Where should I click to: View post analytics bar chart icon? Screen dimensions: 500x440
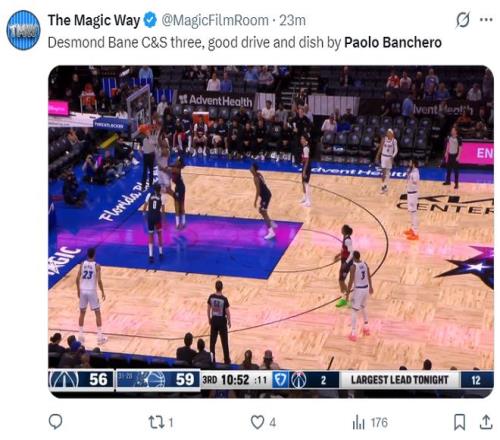click(x=359, y=422)
